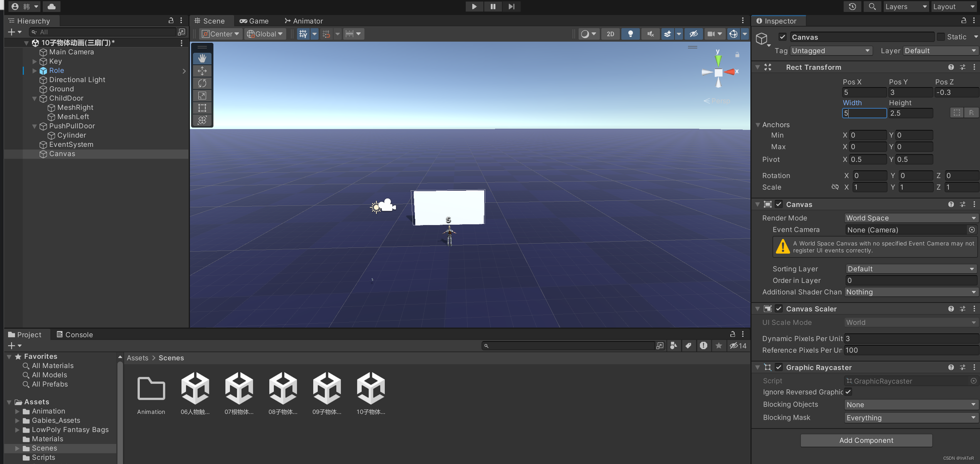
Task: Switch to the Game tab
Action: point(254,21)
